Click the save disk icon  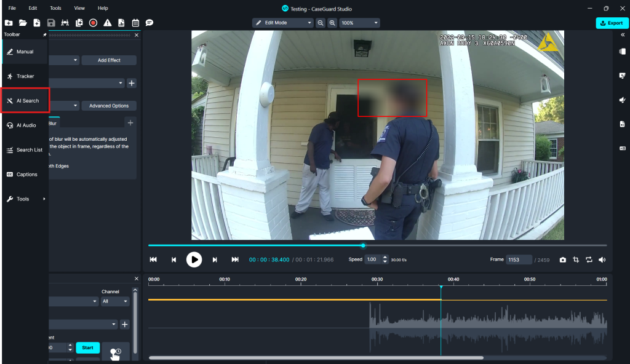coord(51,23)
